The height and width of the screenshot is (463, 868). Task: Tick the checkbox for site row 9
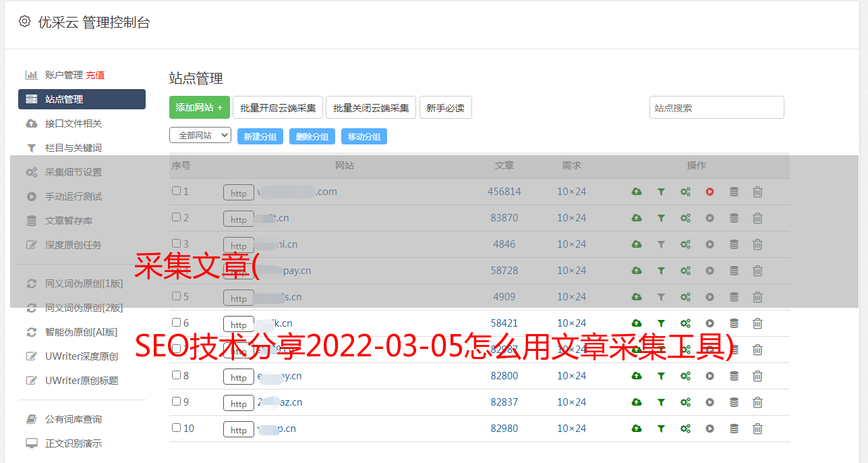[176, 402]
